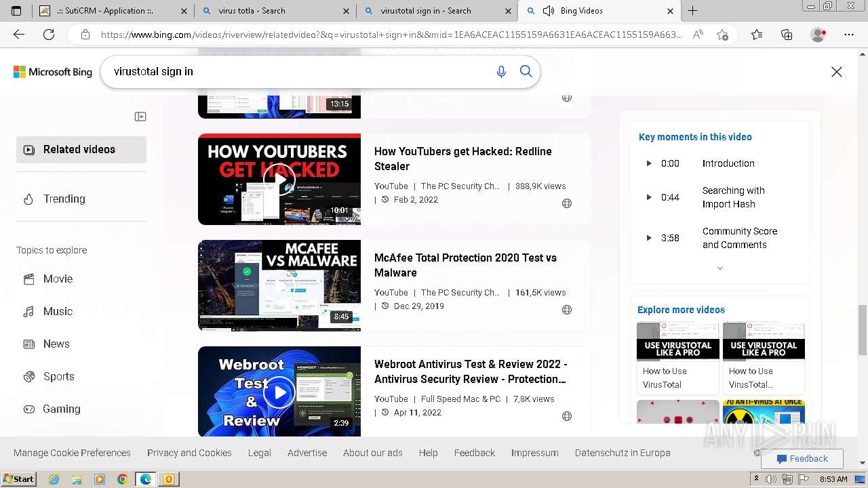Switch to SutiCRM Application tab
Screen dimensions: 868x488
click(x=113, y=11)
